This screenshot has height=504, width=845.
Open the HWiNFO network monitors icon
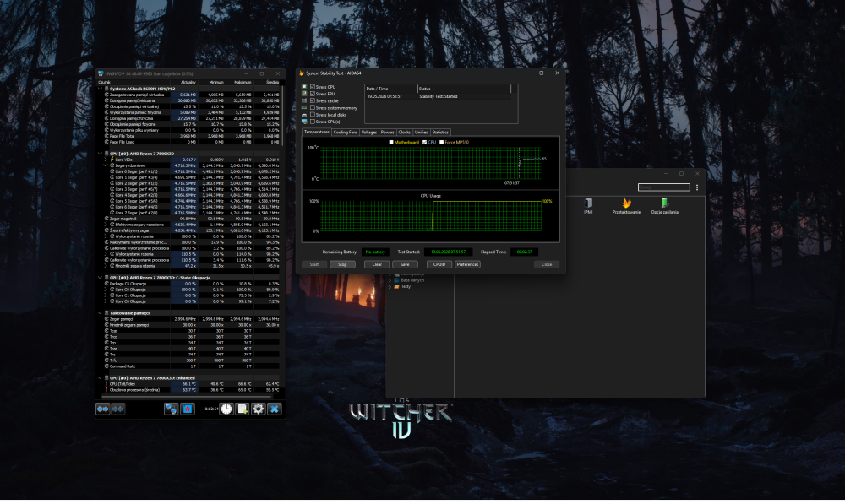pyautogui.click(x=171, y=409)
